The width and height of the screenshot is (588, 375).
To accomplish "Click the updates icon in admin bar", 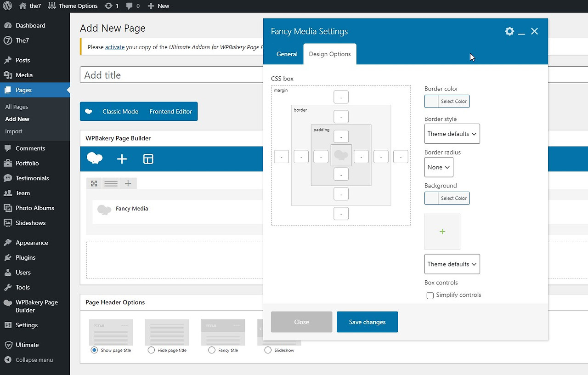I will [108, 6].
